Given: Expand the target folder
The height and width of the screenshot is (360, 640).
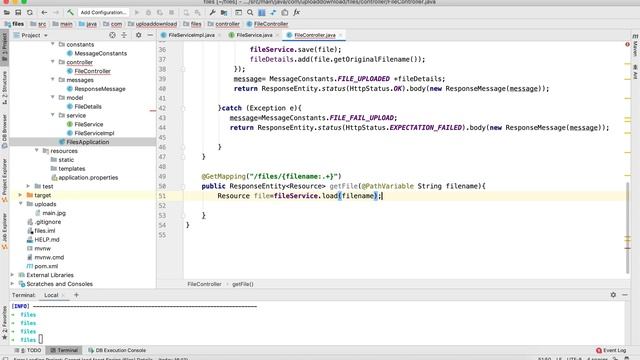Looking at the screenshot, I should (x=20, y=195).
